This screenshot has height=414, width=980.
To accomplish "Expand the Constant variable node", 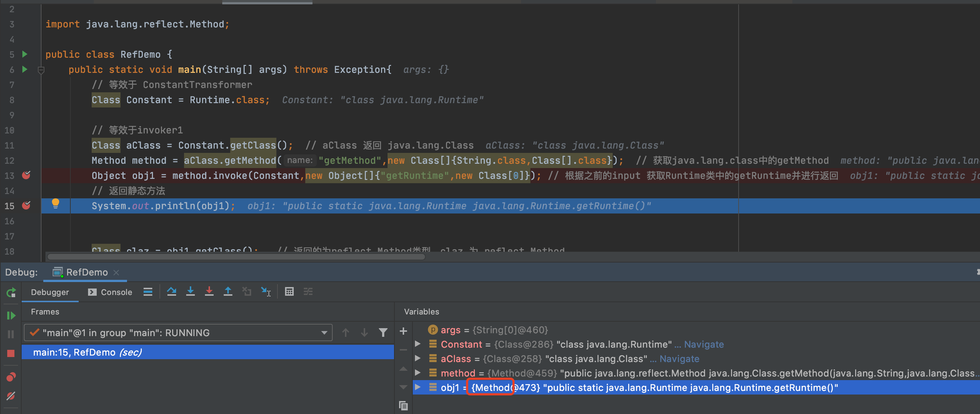I will pos(417,344).
